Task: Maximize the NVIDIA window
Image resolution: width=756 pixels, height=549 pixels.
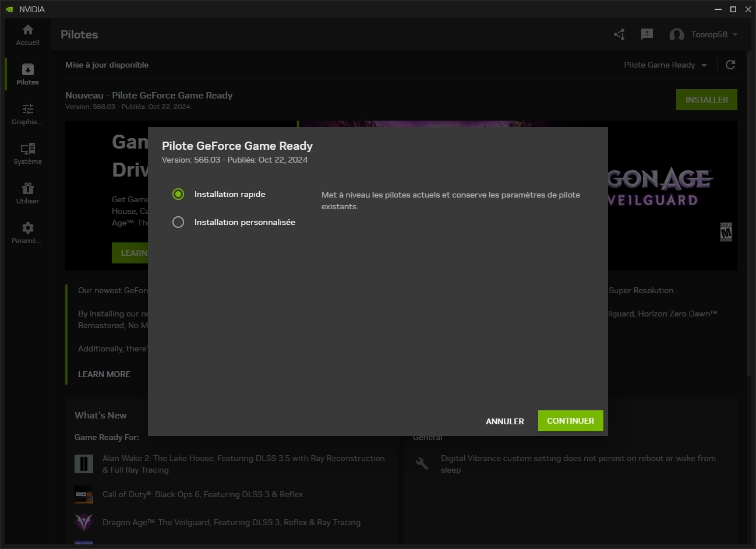Action: click(733, 9)
